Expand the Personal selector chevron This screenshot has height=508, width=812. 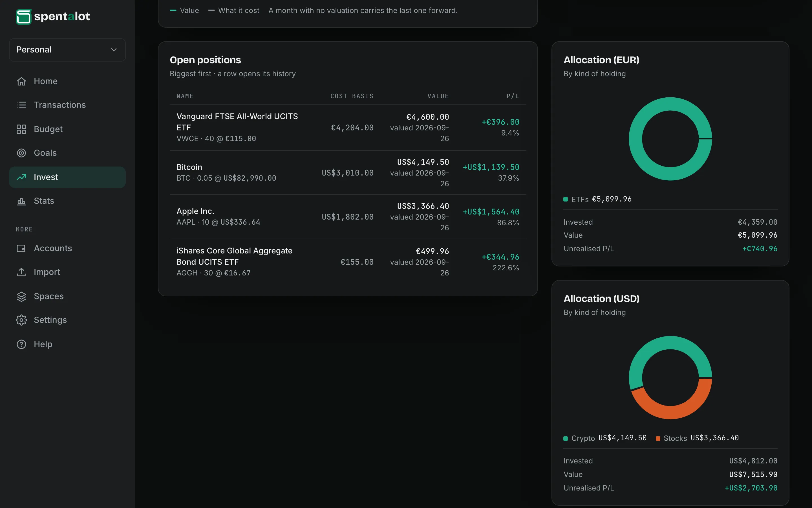[x=114, y=50]
